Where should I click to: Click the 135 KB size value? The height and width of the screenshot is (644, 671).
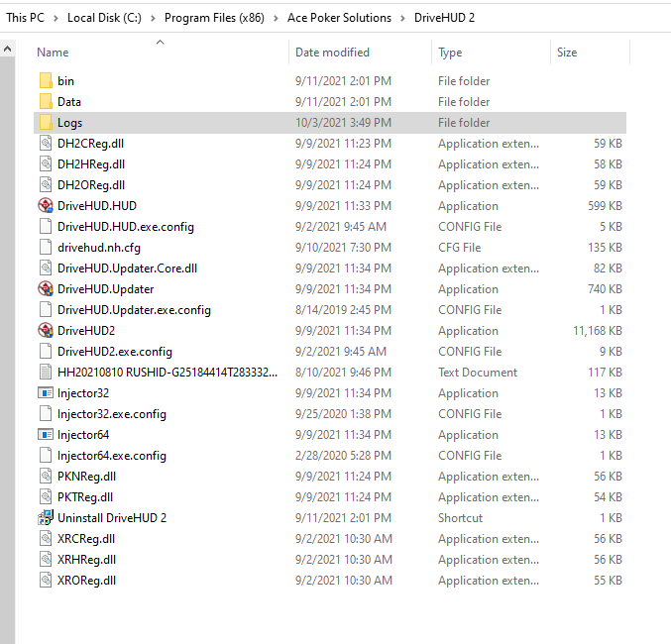605,248
